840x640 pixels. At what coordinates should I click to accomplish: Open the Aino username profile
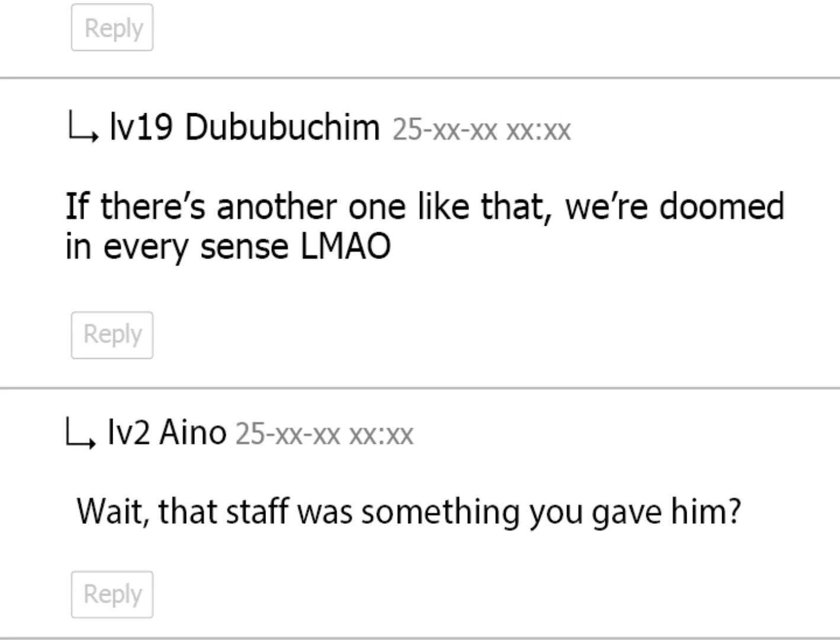[193, 432]
